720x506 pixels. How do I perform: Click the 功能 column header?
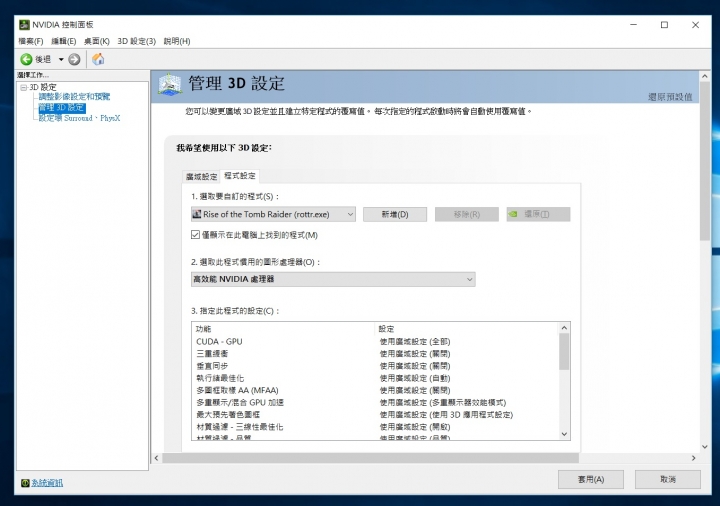[283, 329]
